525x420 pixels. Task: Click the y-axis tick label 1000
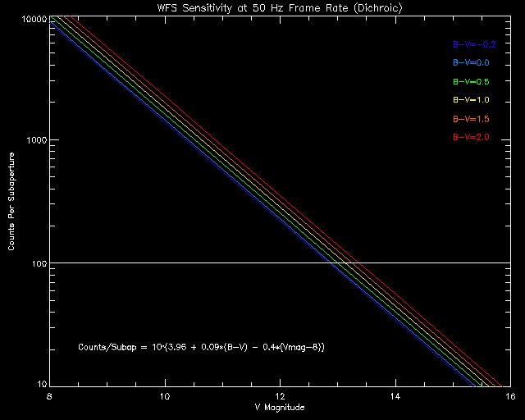[x=35, y=139]
